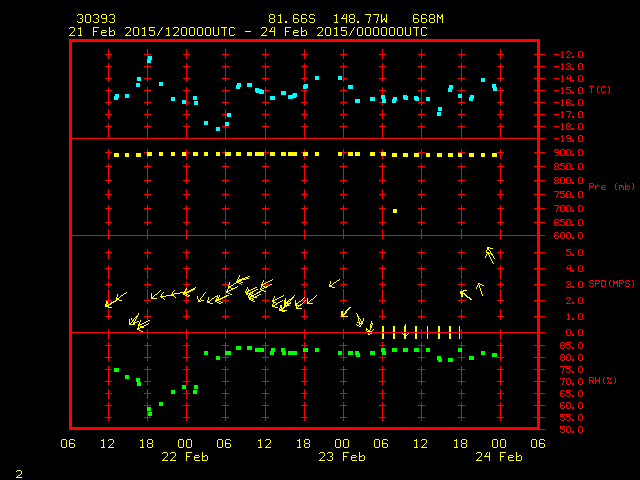Viewport: 640px width, 480px height.
Task: Click the -19.0 temperature tick value
Action: click(568, 139)
